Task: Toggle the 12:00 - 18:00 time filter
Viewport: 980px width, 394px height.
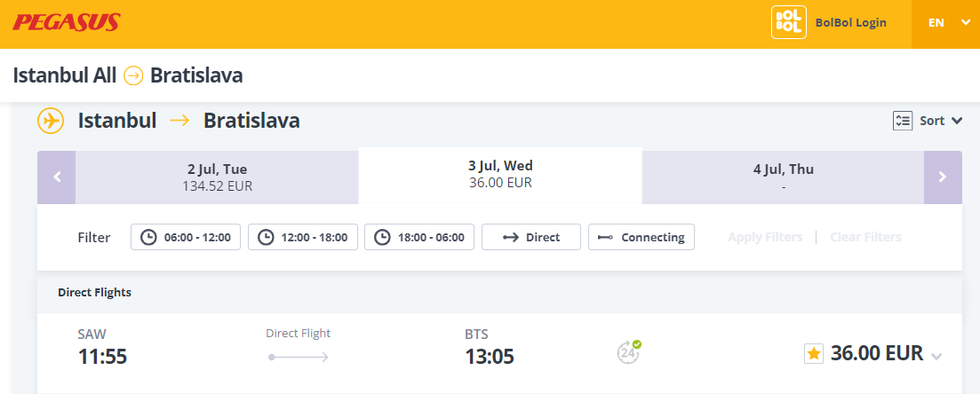Action: click(x=302, y=237)
